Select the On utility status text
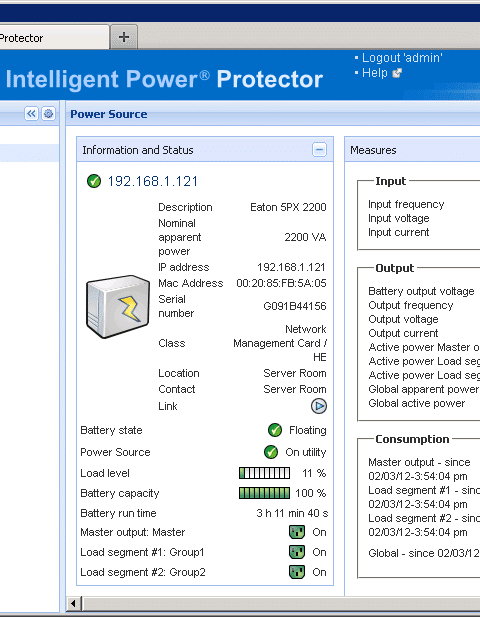This screenshot has height=617, width=480. [306, 452]
